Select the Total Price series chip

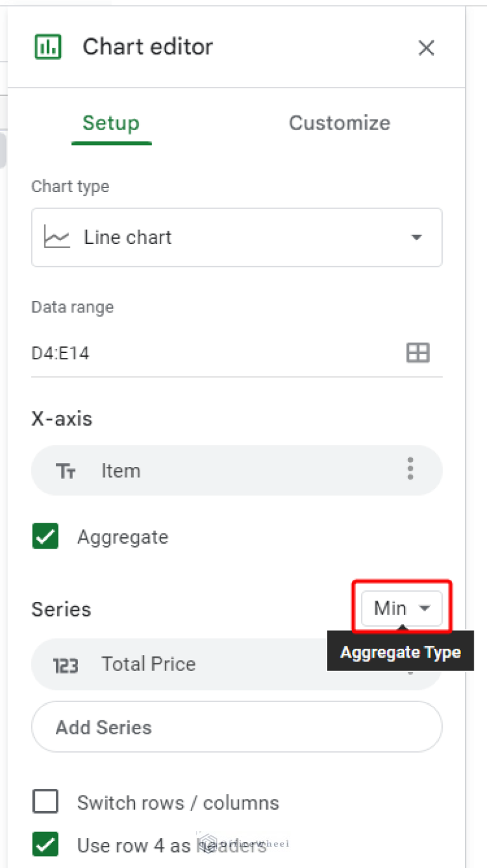click(190, 664)
